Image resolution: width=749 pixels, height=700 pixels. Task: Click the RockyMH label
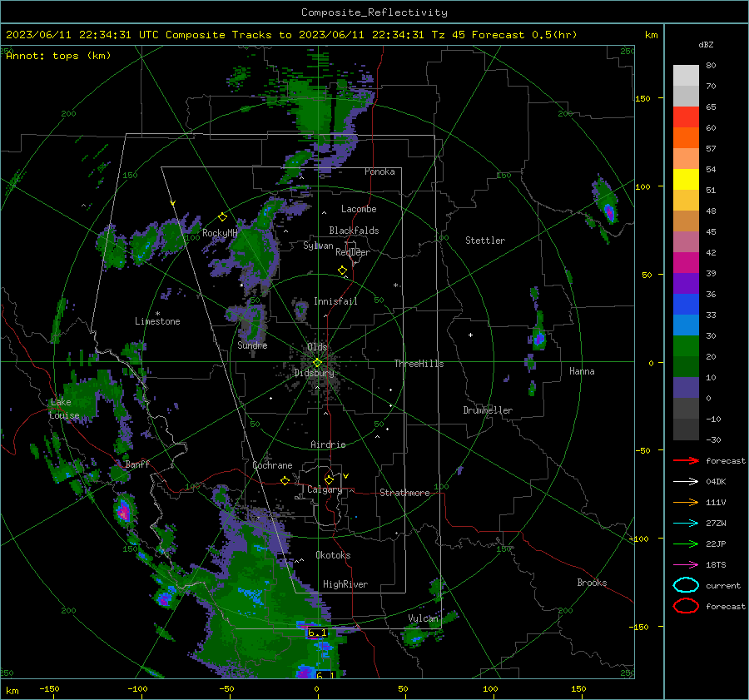220,233
